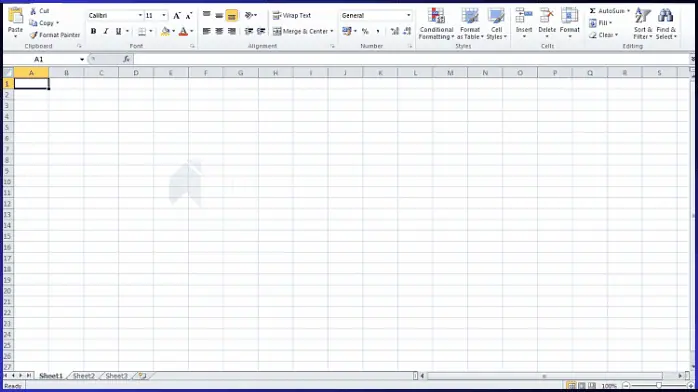
Task: Open the Clear menu
Action: pyautogui.click(x=604, y=35)
